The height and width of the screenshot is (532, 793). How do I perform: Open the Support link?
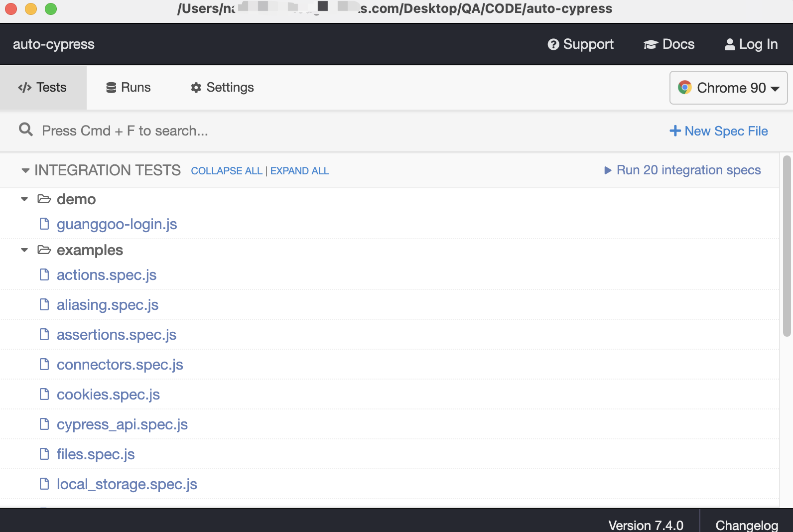(x=581, y=44)
